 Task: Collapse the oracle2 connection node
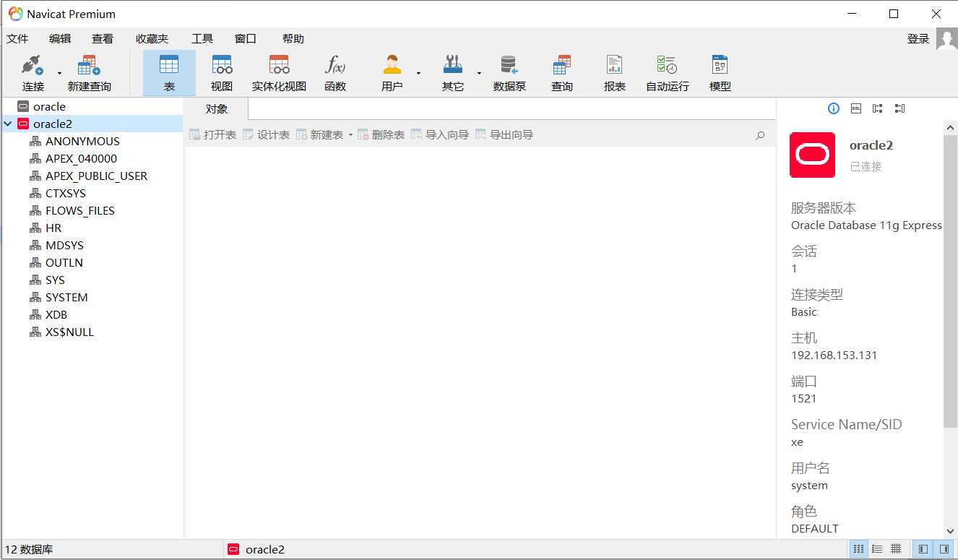[x=7, y=124]
